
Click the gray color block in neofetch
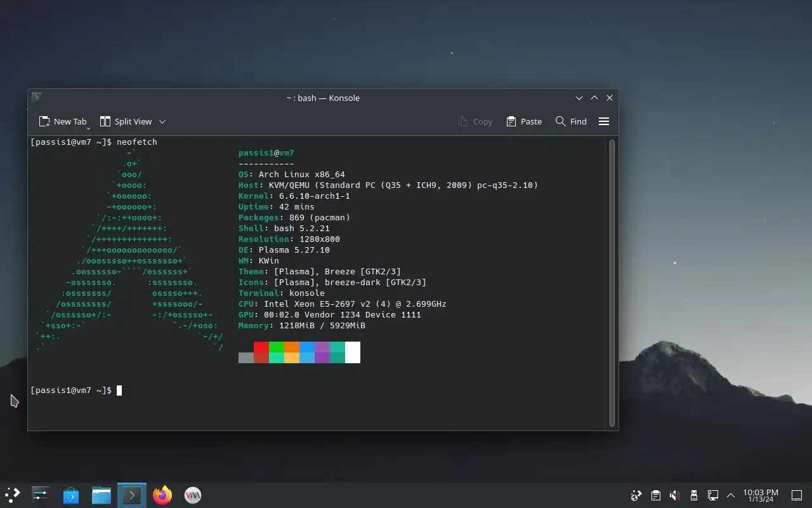pyautogui.click(x=246, y=358)
